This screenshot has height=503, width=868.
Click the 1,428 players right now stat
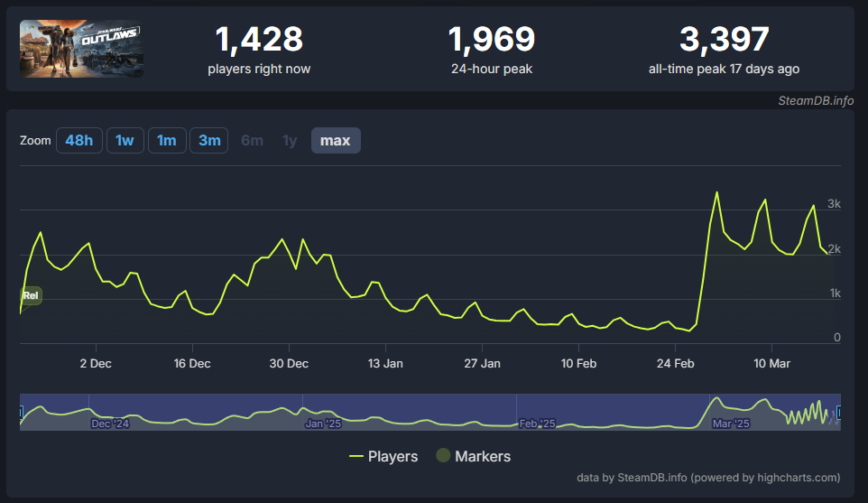tap(259, 50)
